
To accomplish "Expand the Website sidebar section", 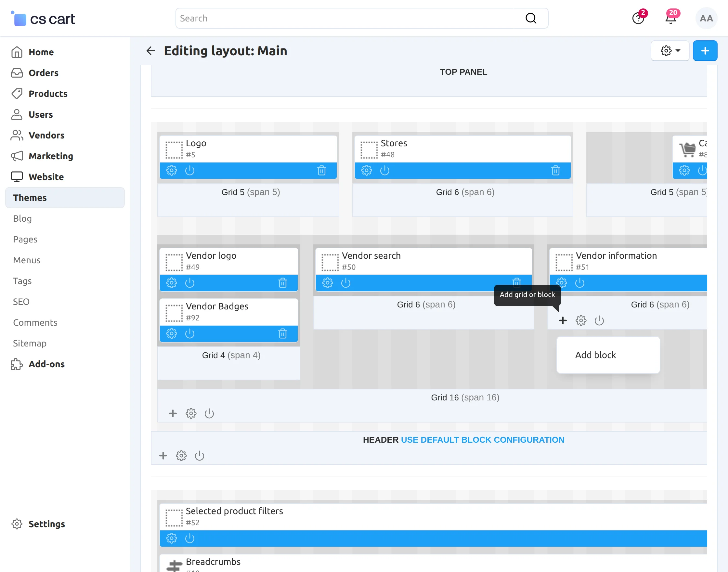I will point(46,177).
